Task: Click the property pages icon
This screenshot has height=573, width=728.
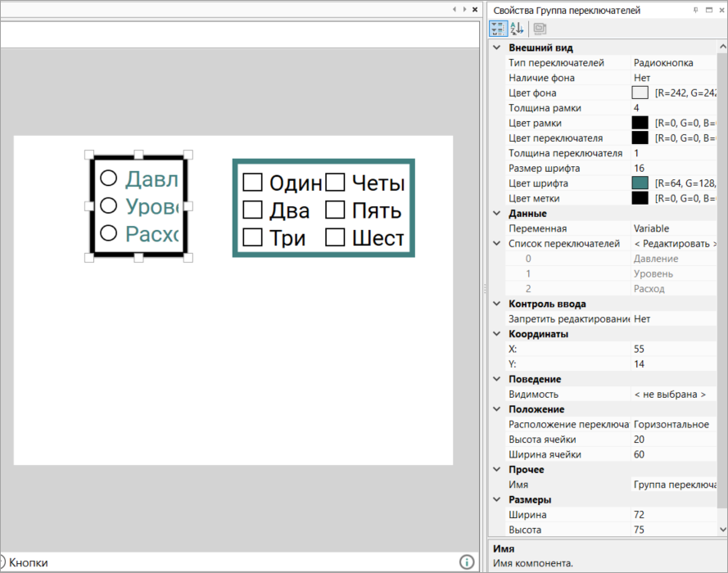Action: pyautogui.click(x=540, y=29)
